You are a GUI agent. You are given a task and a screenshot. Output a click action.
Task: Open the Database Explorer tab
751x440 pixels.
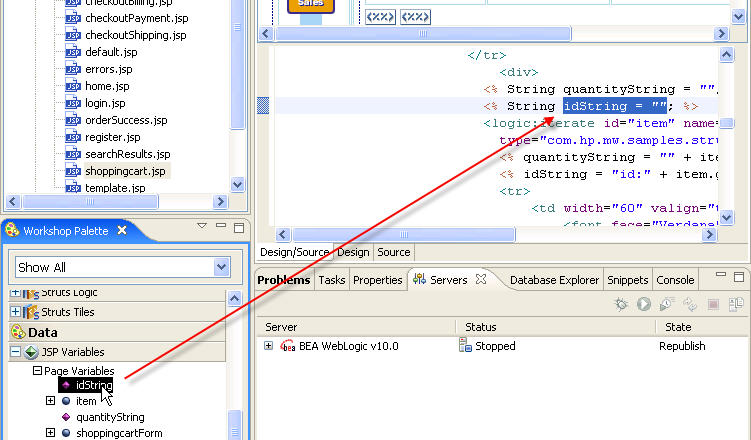[x=554, y=280]
